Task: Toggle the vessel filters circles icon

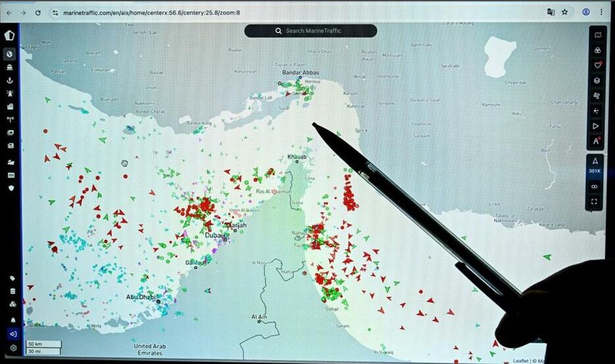Action: [x=597, y=50]
